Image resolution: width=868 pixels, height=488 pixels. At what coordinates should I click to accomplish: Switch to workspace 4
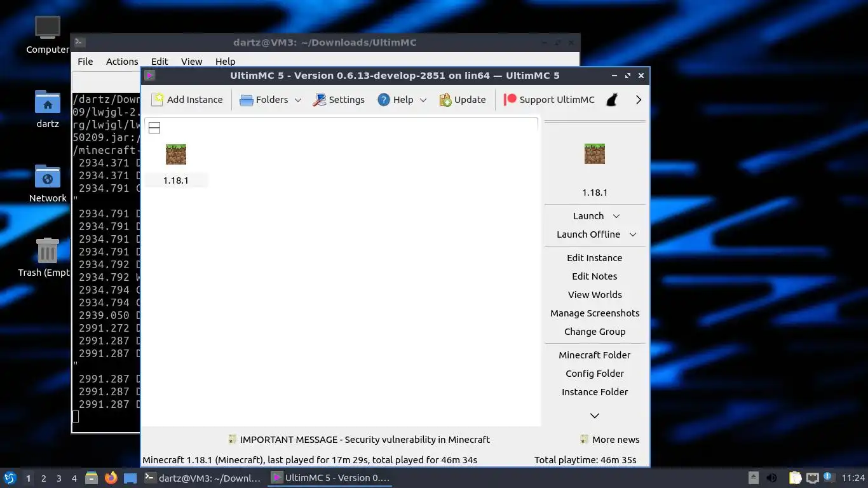tap(74, 478)
